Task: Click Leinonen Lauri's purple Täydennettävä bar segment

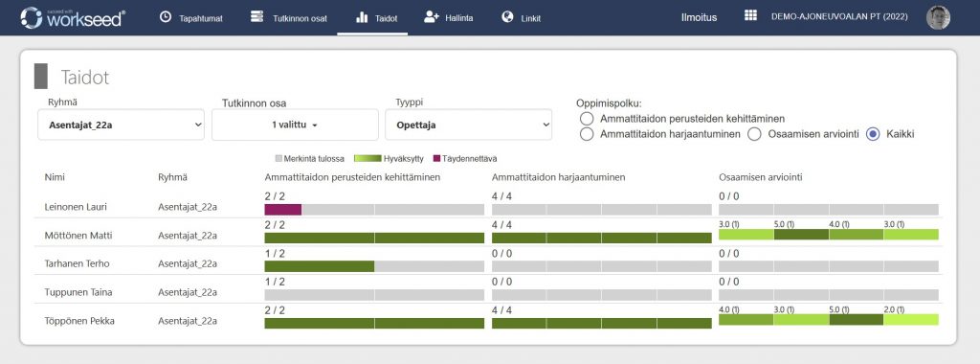Action: pyautogui.click(x=283, y=210)
